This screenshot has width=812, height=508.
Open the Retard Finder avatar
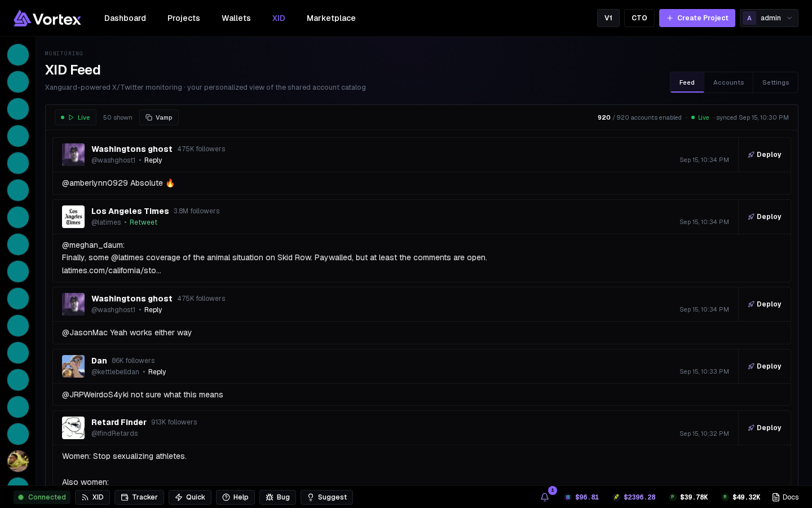pos(73,428)
